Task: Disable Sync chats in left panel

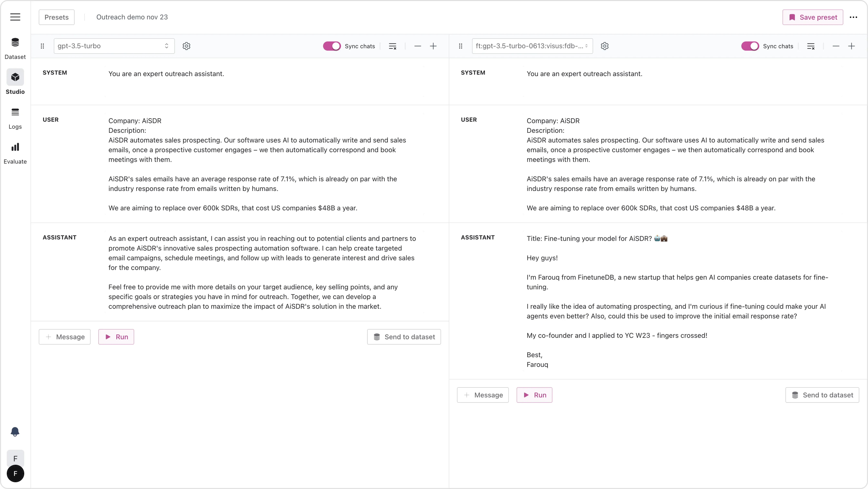Action: click(x=332, y=46)
